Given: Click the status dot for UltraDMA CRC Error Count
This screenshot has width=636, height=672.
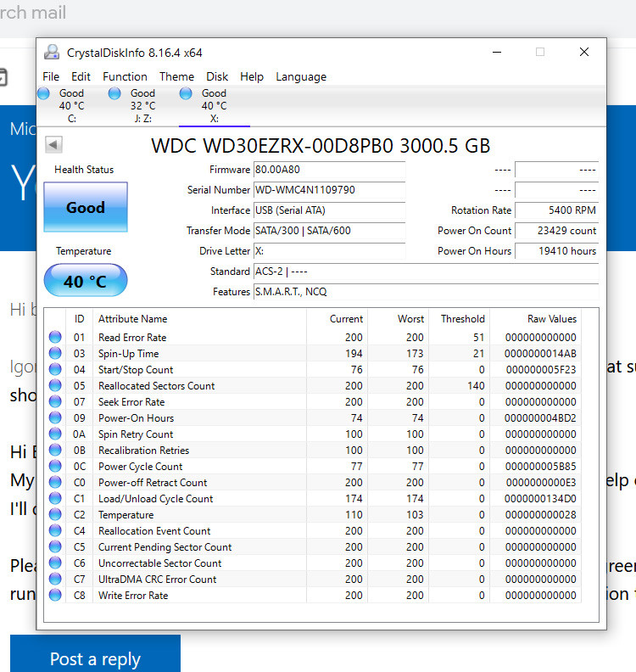Looking at the screenshot, I should (x=55, y=579).
